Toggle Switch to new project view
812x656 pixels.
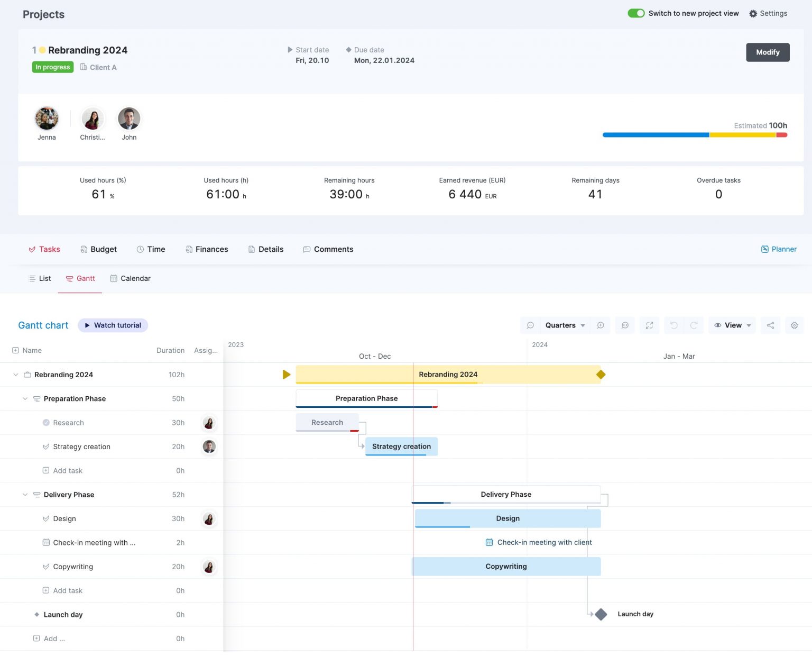click(x=636, y=13)
